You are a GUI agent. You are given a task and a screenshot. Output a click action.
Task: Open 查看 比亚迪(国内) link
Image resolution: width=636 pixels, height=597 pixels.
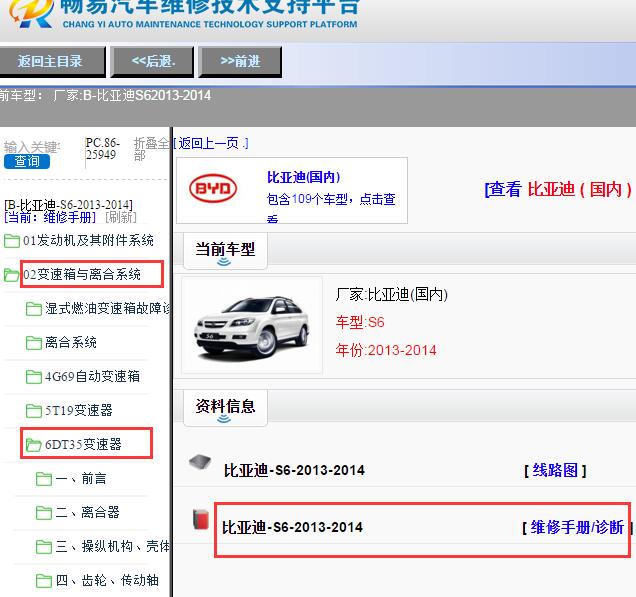(558, 189)
